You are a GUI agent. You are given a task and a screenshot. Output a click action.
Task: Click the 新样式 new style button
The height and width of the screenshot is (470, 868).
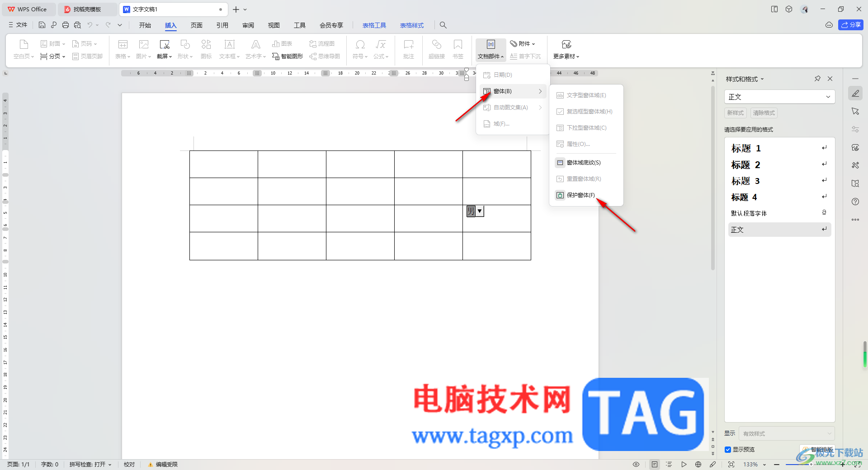coord(735,113)
